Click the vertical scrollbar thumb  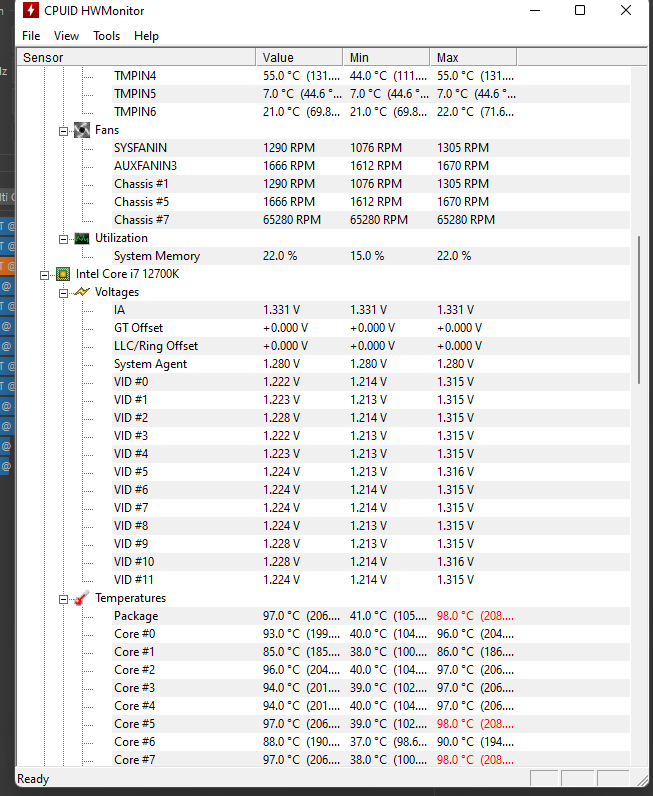639,310
